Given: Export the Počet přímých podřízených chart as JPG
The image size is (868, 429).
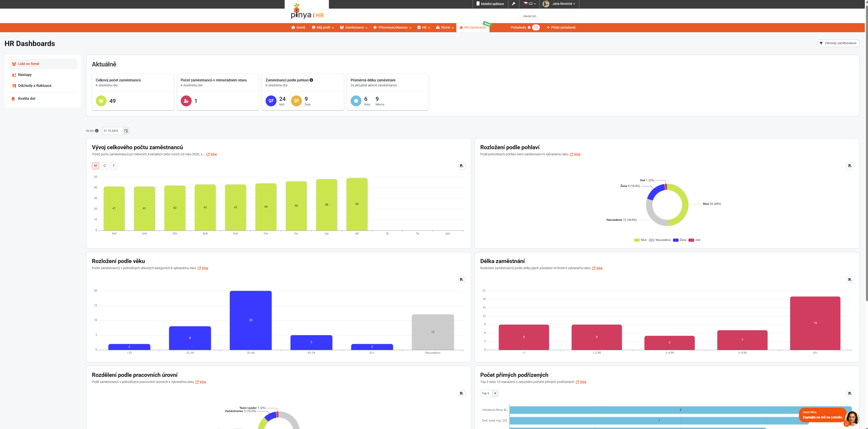Looking at the screenshot, I should pos(850,393).
